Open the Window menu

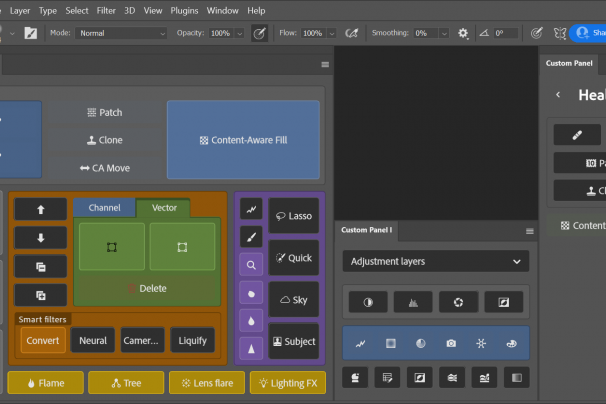pyautogui.click(x=222, y=11)
